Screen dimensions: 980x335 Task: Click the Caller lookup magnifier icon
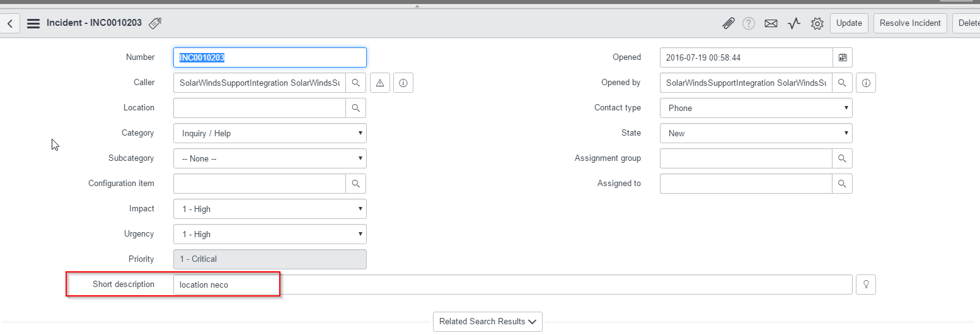coord(356,83)
